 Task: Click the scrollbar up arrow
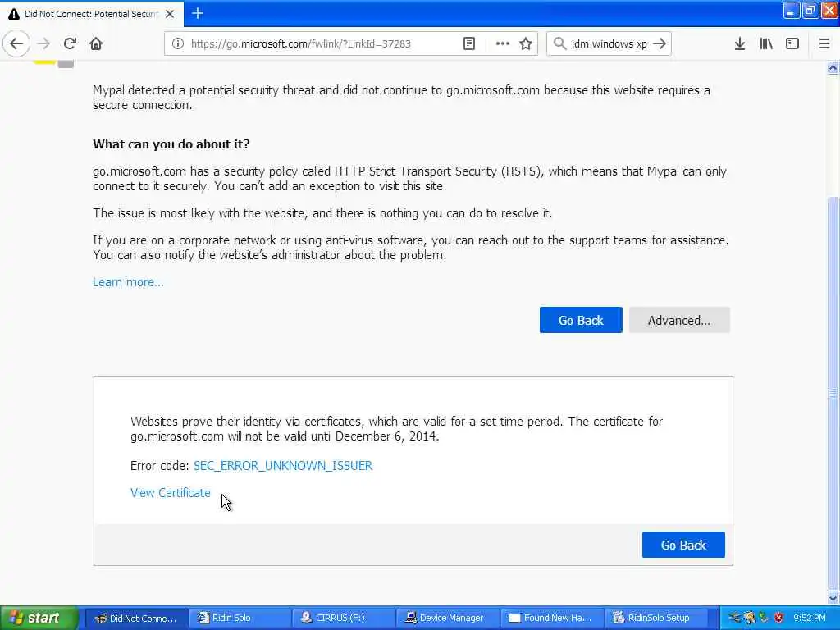833,68
